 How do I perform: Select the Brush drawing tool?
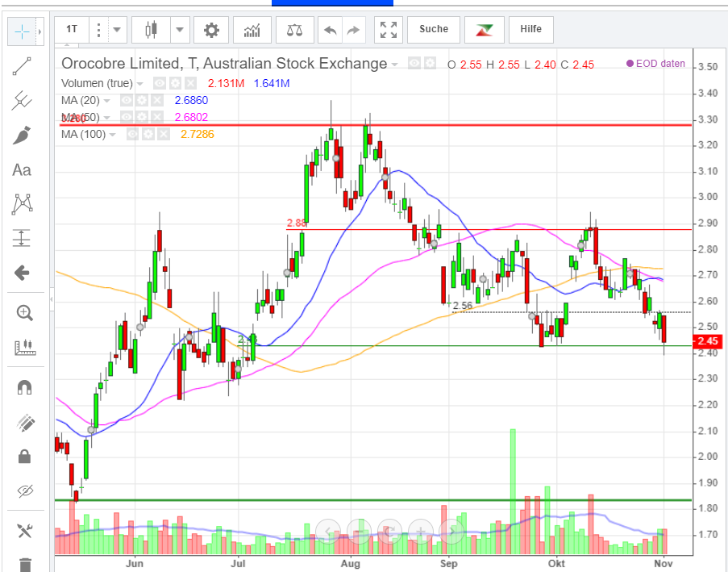click(x=24, y=135)
